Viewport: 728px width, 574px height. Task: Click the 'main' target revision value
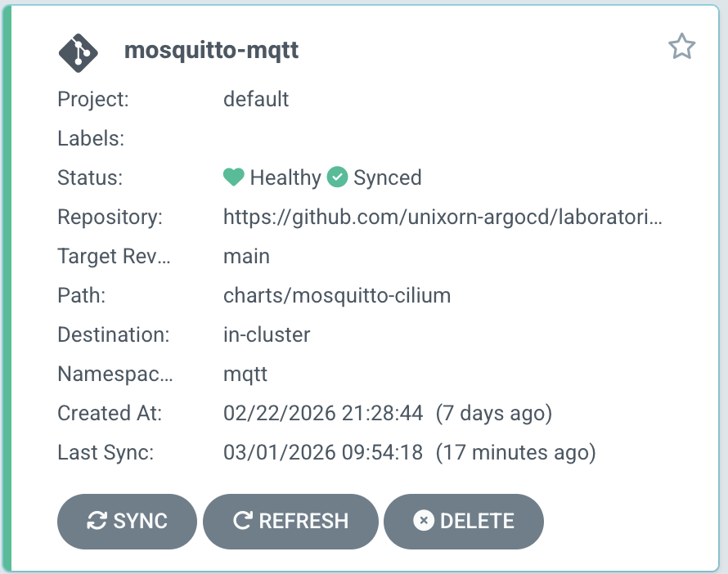(x=246, y=257)
